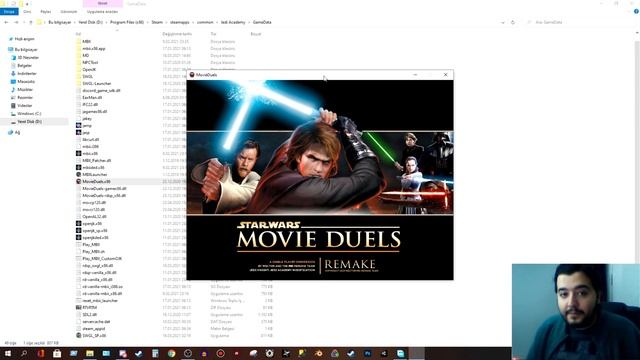
Task: Open the Windows Start menu
Action: (8, 353)
